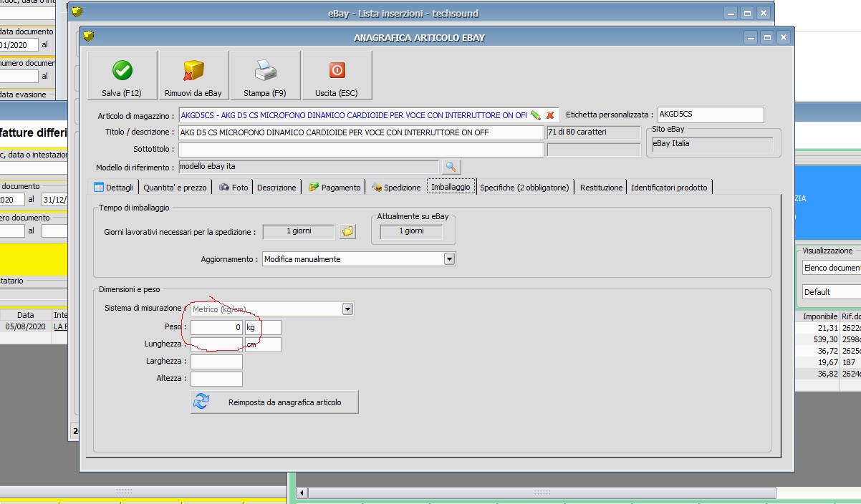861x504 pixels.
Task: Click the Lunghezza input field
Action: 216,344
